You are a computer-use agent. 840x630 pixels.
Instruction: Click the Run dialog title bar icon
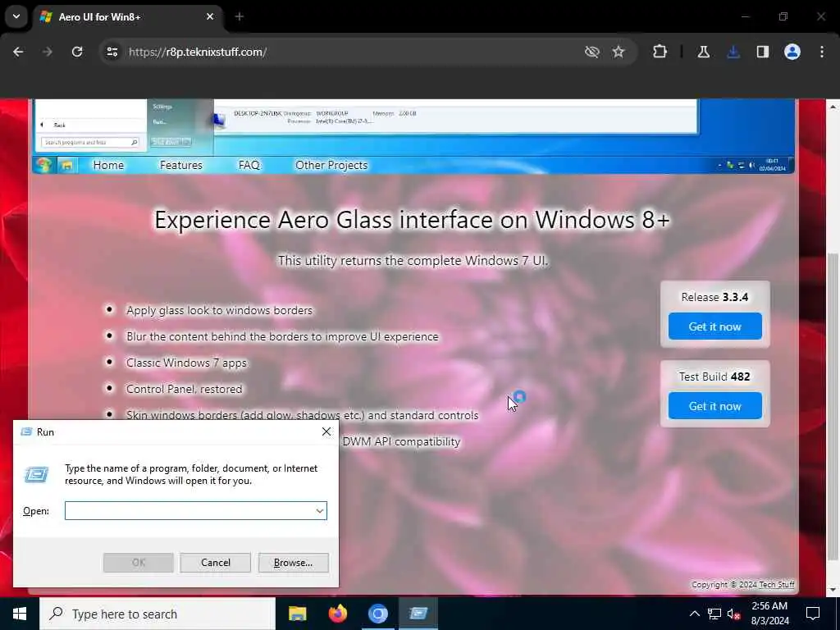pyautogui.click(x=26, y=431)
